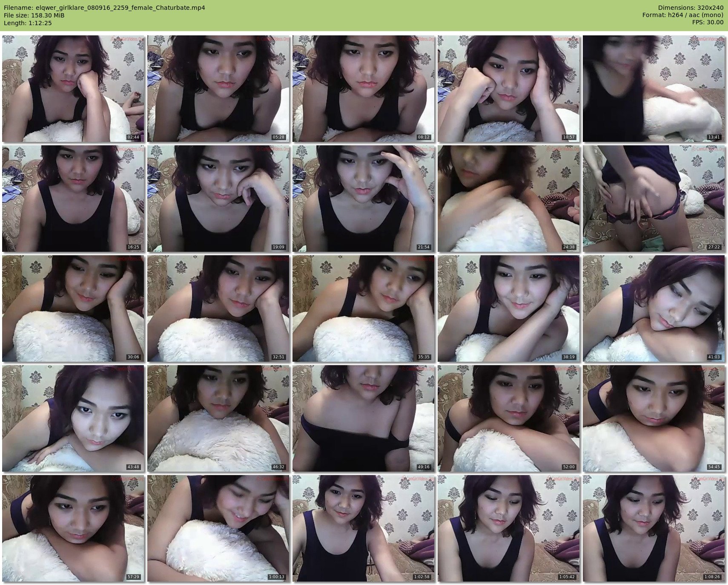The width and height of the screenshot is (728, 585).
Task: Open the thumbnail timestamped 1:08:26
Action: [x=654, y=528]
